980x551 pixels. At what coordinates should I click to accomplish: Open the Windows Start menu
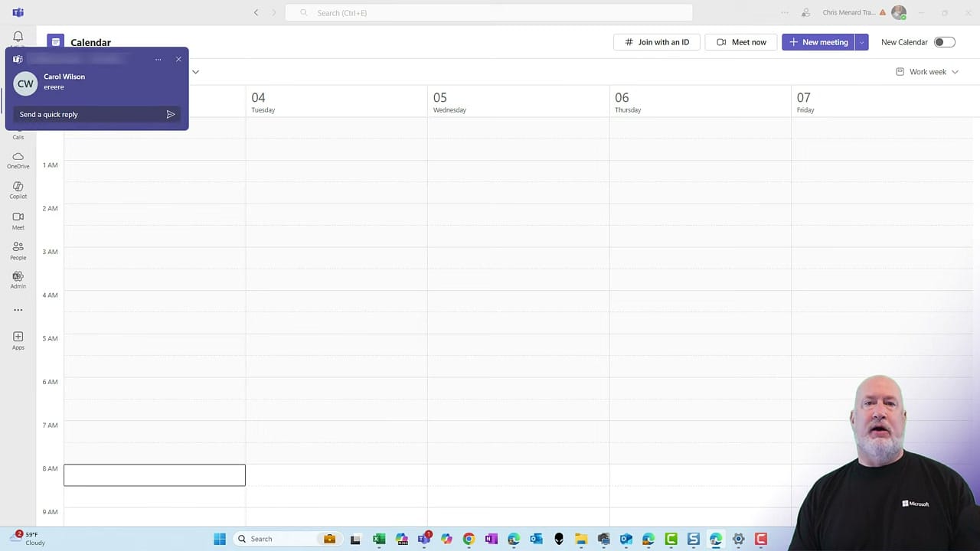click(x=220, y=539)
